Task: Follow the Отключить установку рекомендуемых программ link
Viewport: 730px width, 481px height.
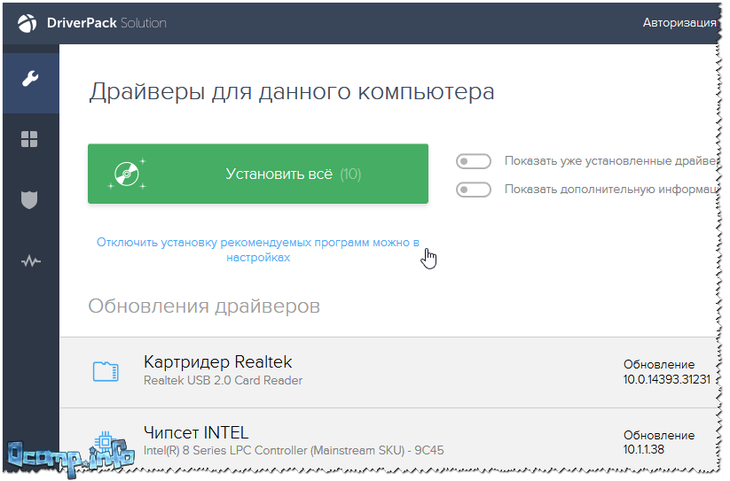Action: click(x=258, y=250)
